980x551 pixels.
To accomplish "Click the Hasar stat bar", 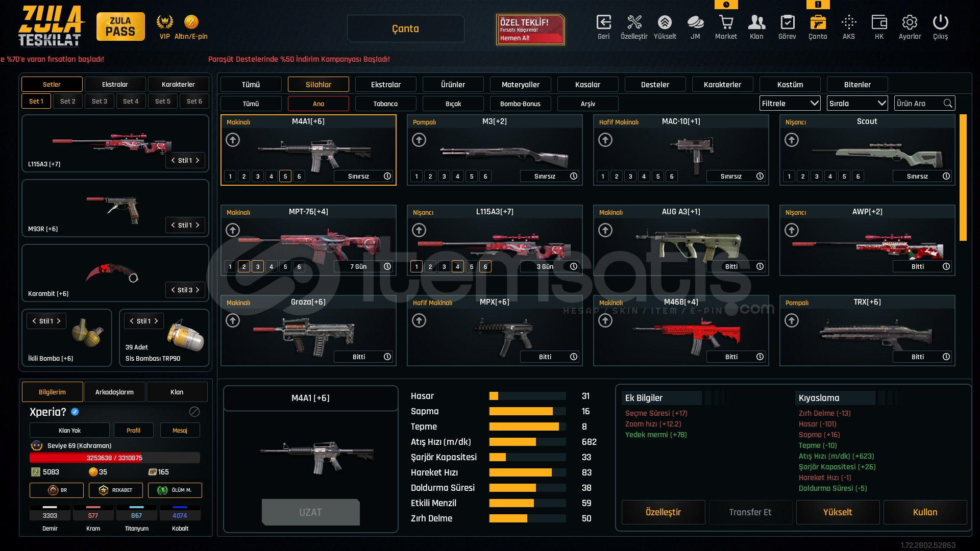I will click(528, 396).
